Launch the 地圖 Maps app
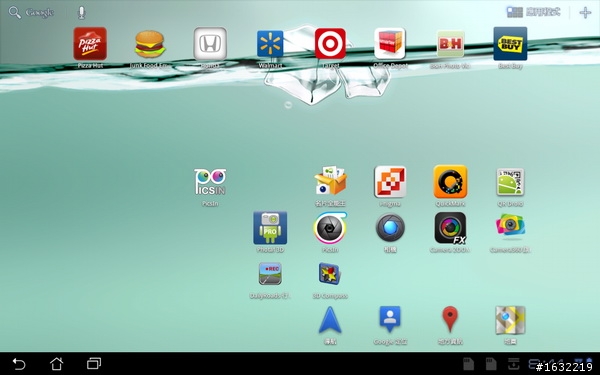The height and width of the screenshot is (375, 600). pyautogui.click(x=510, y=320)
